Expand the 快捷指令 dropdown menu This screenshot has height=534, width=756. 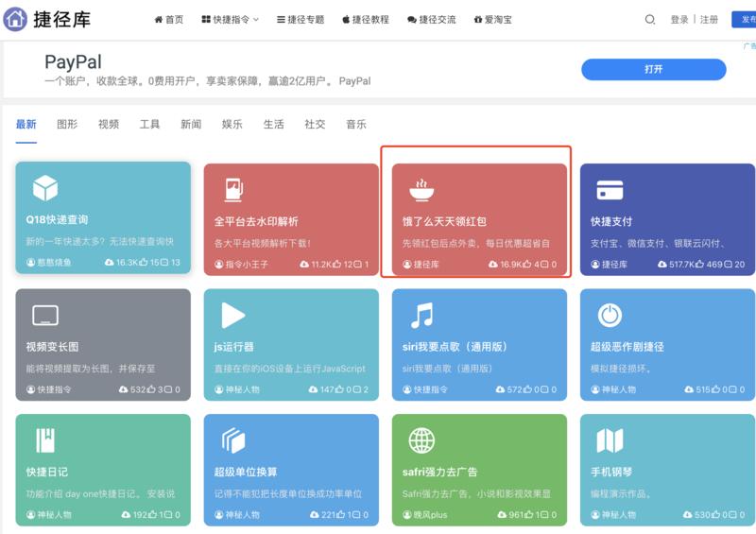[230, 20]
